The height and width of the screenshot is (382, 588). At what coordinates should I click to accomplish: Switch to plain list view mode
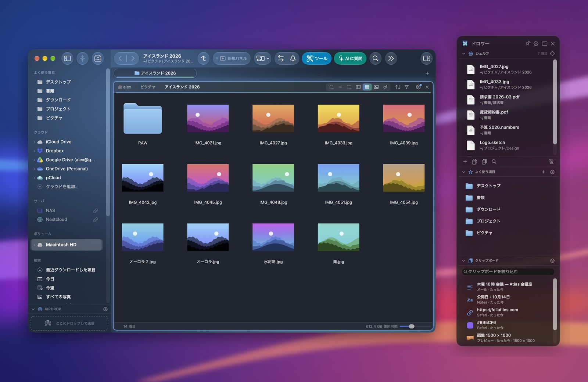(x=340, y=87)
